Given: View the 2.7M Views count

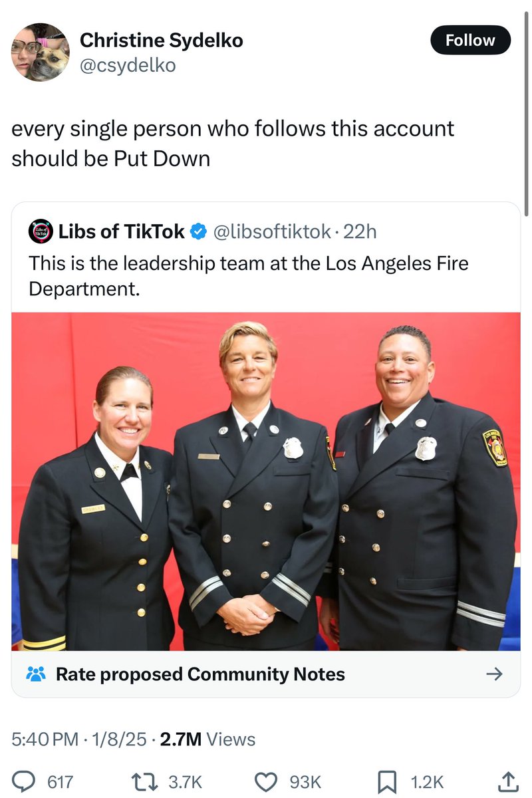Looking at the screenshot, I should (x=207, y=739).
